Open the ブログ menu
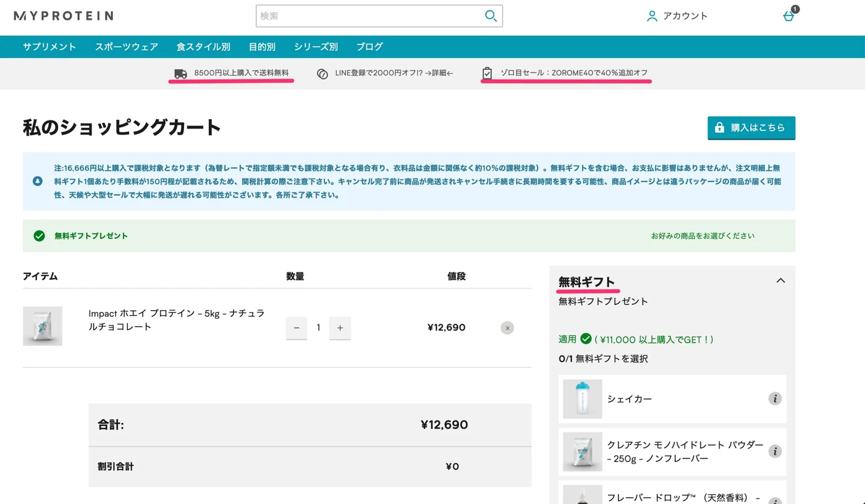 tap(369, 46)
